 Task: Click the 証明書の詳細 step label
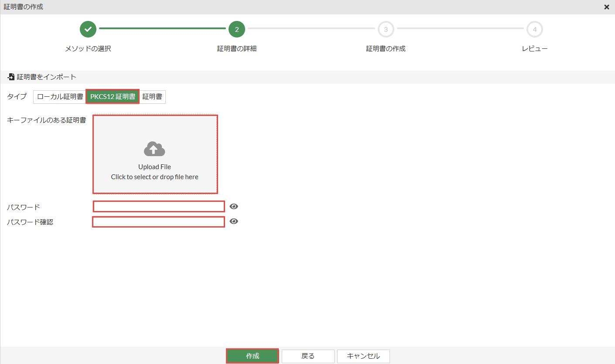pos(237,49)
